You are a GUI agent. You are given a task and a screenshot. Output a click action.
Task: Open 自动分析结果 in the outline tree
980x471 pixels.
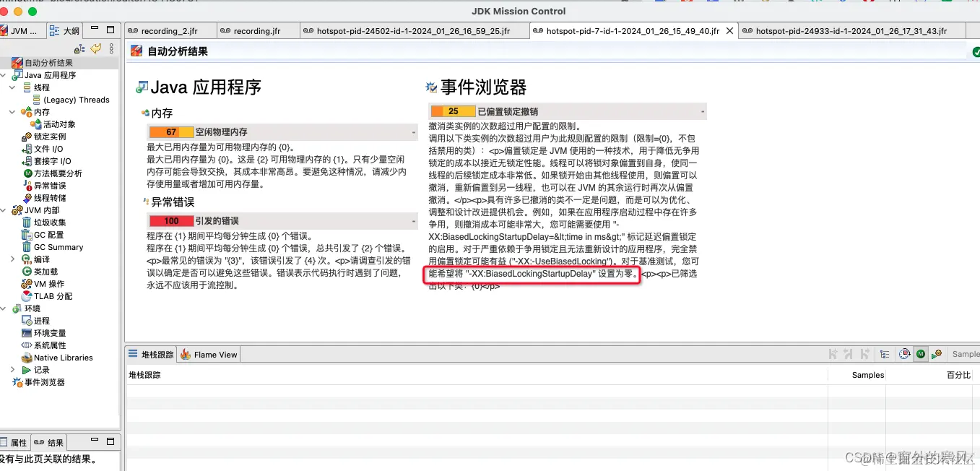pyautogui.click(x=48, y=63)
